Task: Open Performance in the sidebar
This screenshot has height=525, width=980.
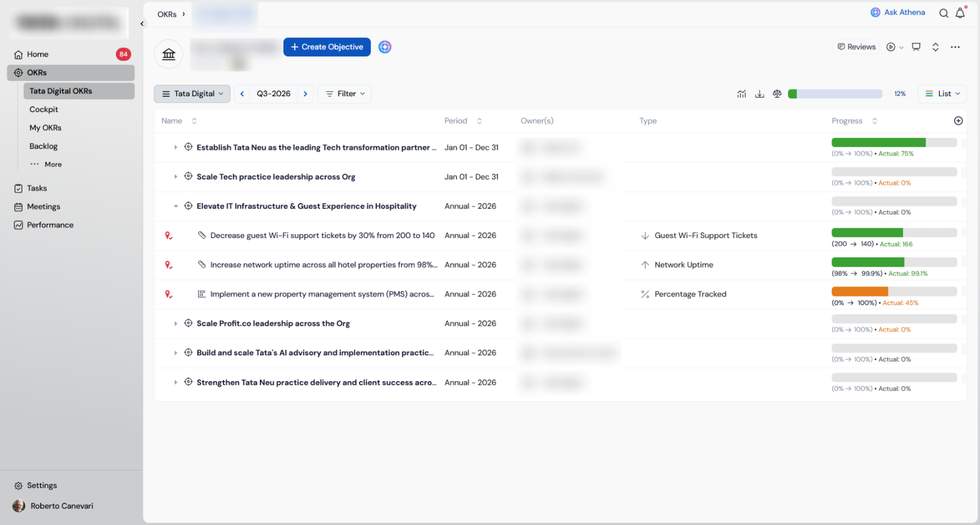Action: pos(44,225)
